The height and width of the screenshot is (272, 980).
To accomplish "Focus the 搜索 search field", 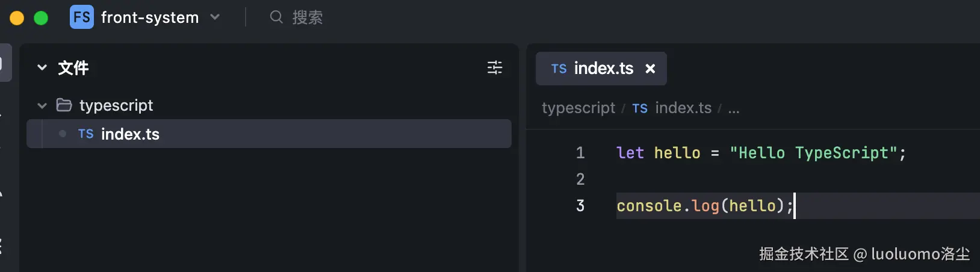I will [308, 17].
